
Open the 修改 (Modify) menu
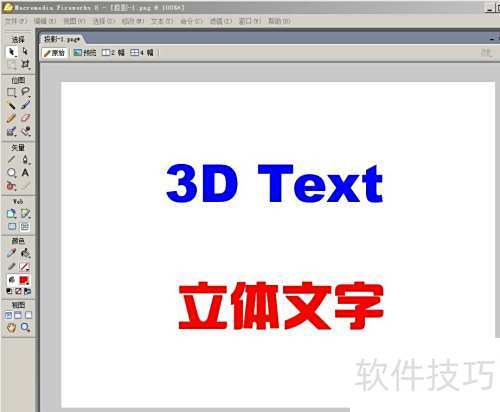coord(133,21)
